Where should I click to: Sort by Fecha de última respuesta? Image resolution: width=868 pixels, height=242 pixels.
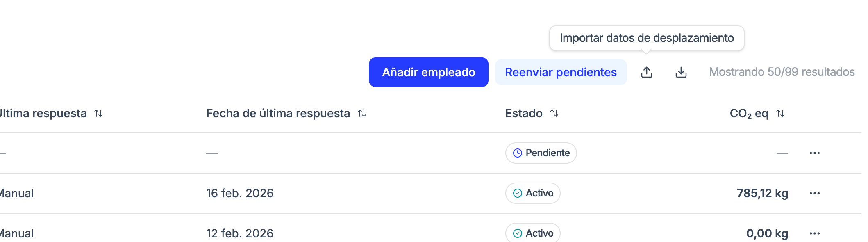361,114
